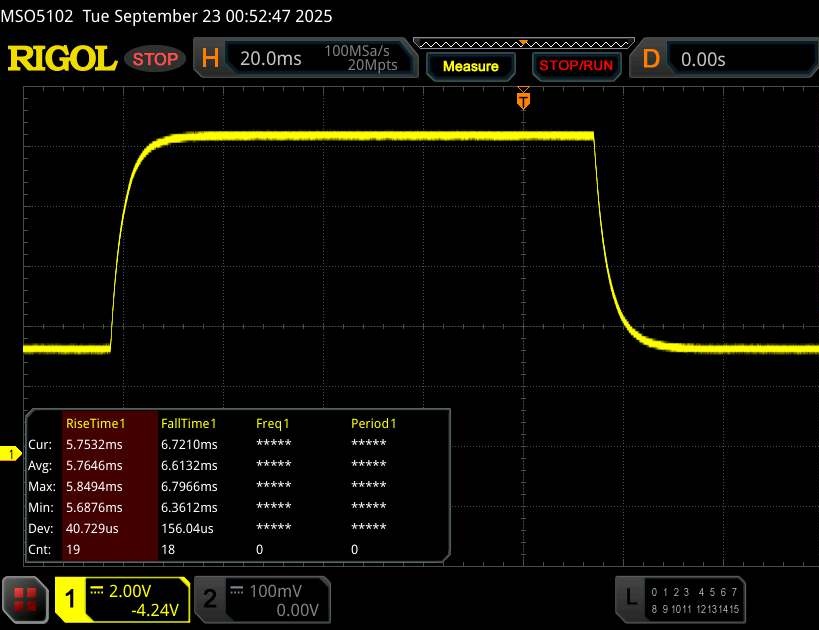
Task: Click the waveform memory position bar
Action: click(520, 43)
